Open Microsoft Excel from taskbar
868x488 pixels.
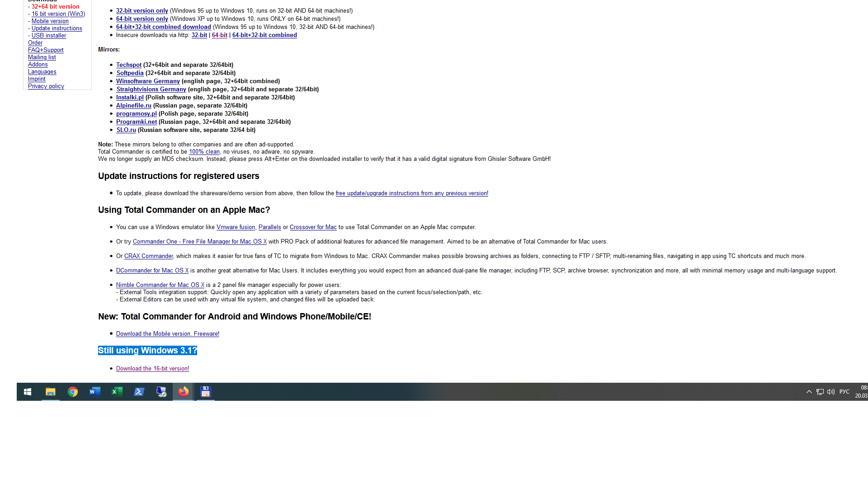[x=117, y=391]
